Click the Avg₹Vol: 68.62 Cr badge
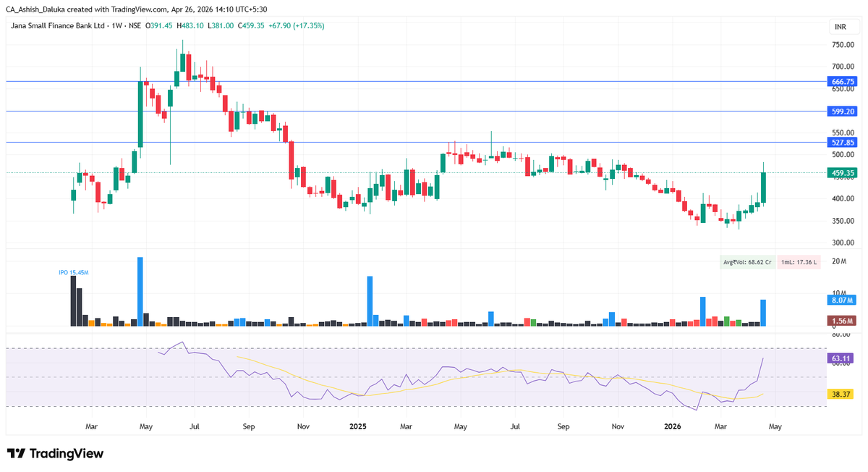 [x=747, y=262]
